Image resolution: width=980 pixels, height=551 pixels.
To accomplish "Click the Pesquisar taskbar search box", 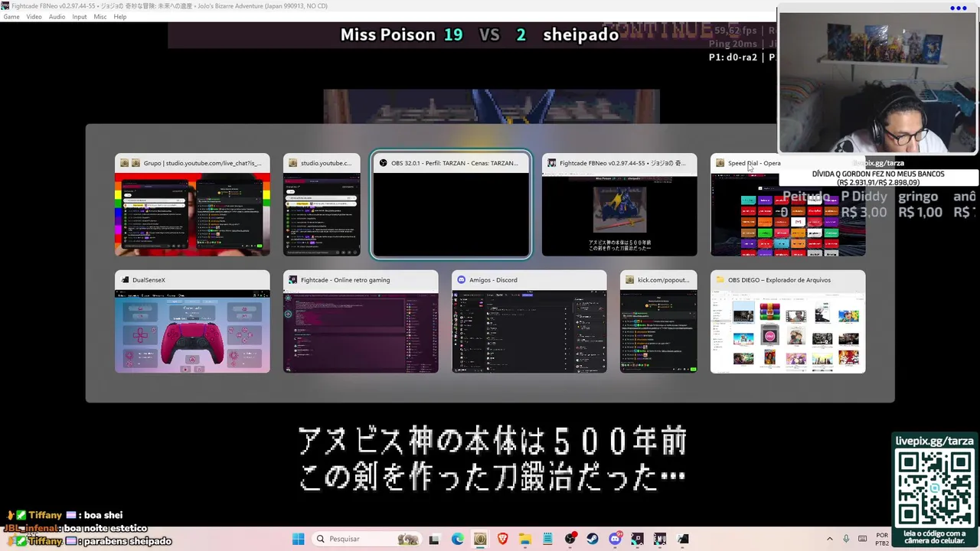I will pos(367,539).
